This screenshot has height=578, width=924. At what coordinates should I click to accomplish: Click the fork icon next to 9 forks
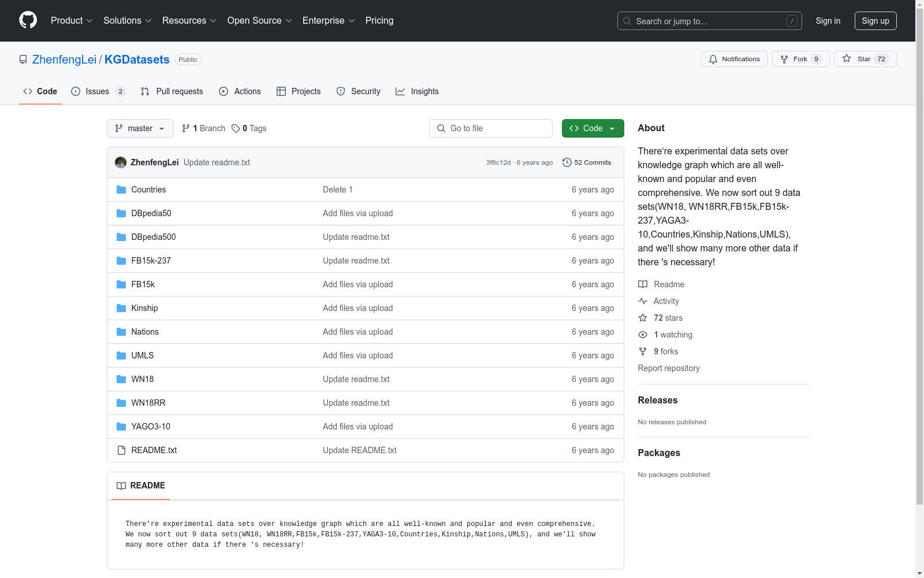click(643, 351)
